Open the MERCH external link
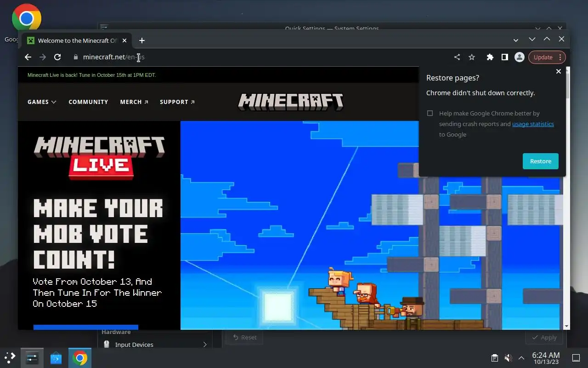This screenshot has height=368, width=588. pyautogui.click(x=134, y=102)
